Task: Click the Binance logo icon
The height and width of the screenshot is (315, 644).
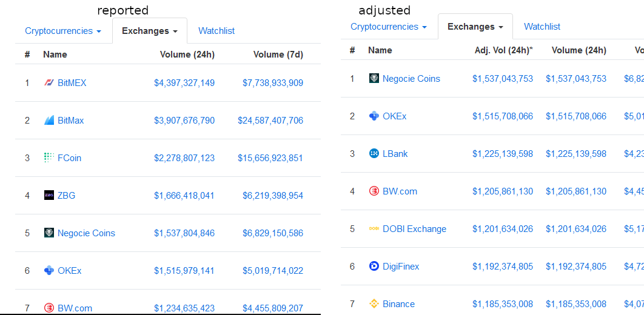Action: [x=374, y=304]
